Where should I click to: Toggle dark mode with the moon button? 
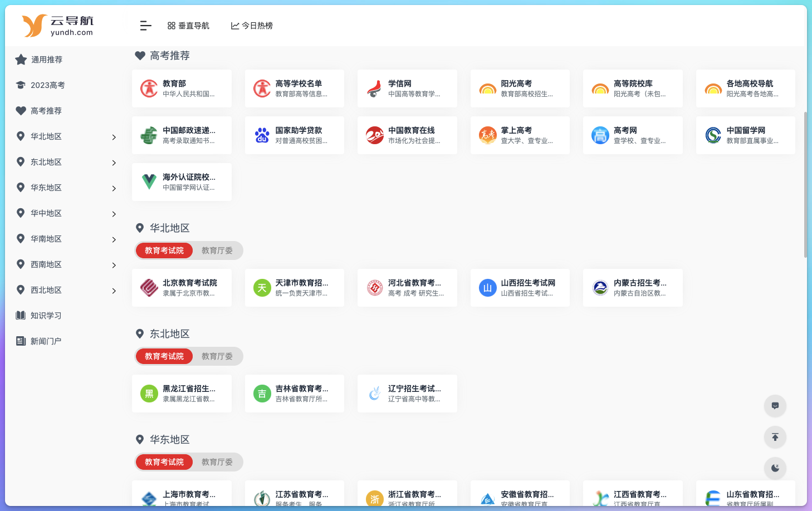[x=775, y=468]
